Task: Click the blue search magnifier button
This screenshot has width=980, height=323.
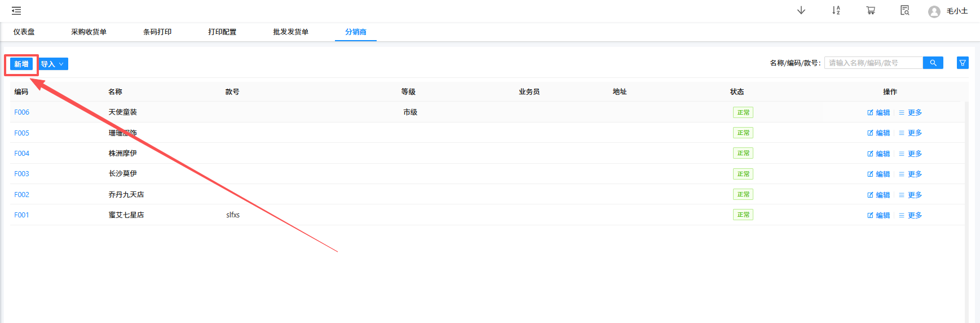Action: pos(933,63)
